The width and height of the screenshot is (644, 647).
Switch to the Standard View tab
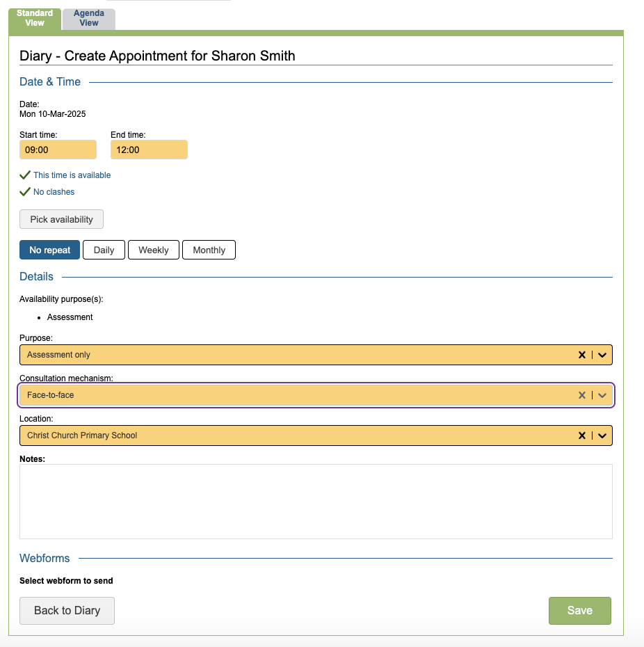(x=35, y=18)
